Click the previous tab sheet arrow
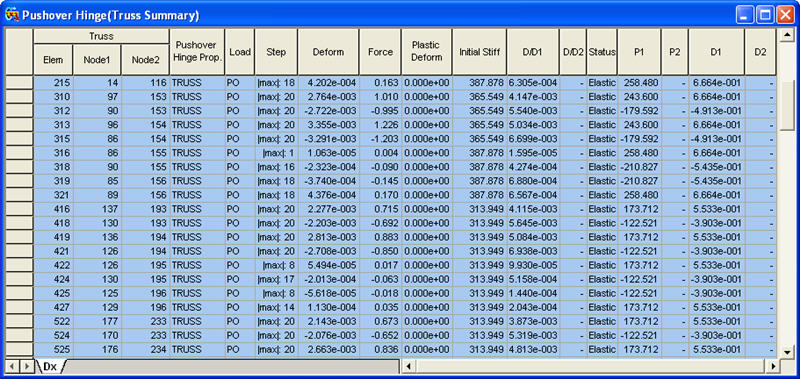 coord(12,366)
